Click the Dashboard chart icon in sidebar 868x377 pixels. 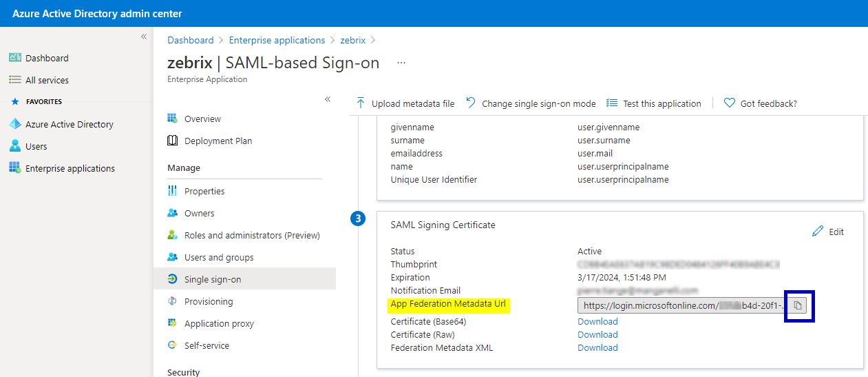click(x=15, y=58)
